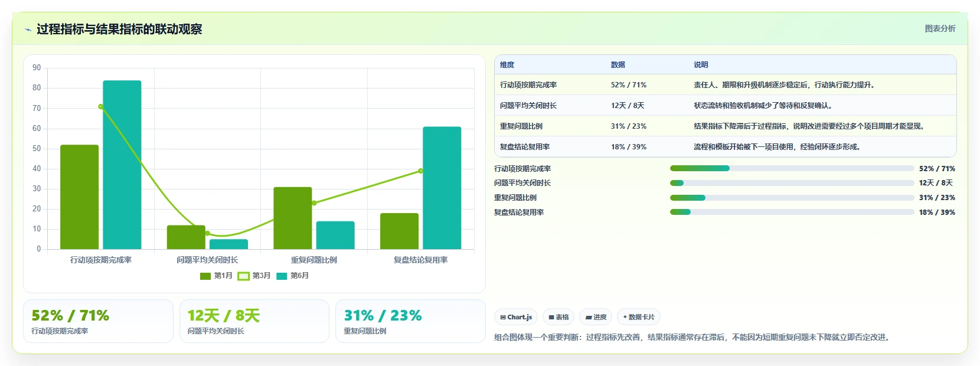980x366 pixels.
Task: Click the 第6月 bar for 复盘结论复用率
Action: tap(442, 188)
